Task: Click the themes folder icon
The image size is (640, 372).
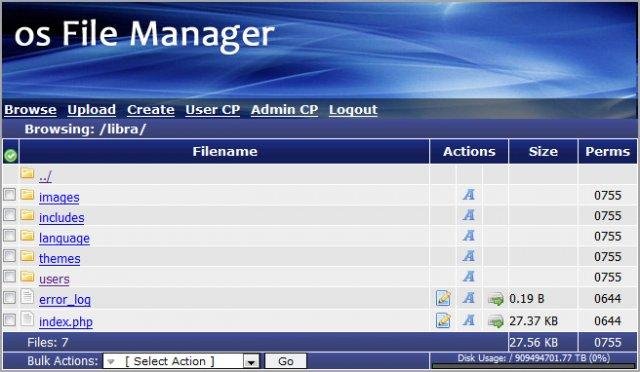Action: 27,256
